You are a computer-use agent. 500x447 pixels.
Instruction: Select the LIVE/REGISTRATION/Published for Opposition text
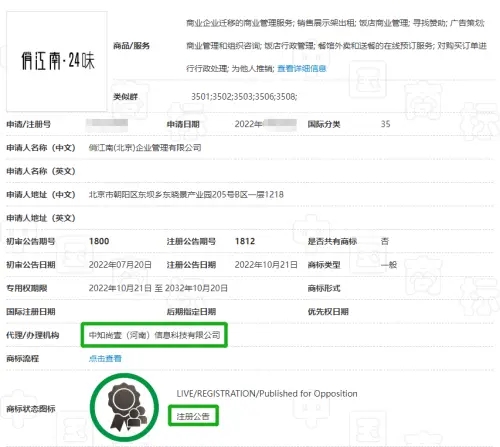click(267, 394)
